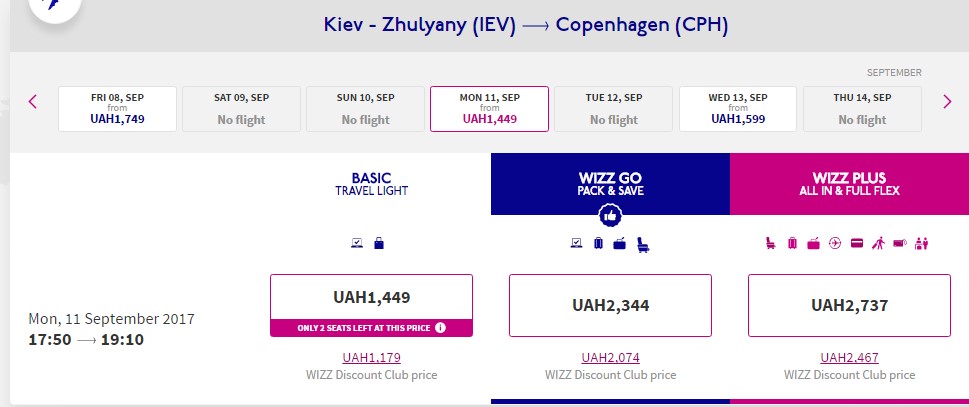Choose the Wizz Go fare UAH2,344

610,305
